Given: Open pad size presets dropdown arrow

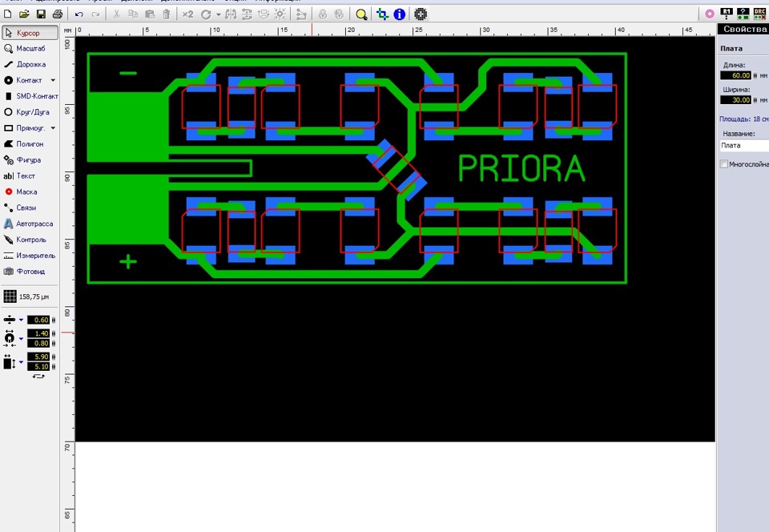Looking at the screenshot, I should pyautogui.click(x=21, y=338).
